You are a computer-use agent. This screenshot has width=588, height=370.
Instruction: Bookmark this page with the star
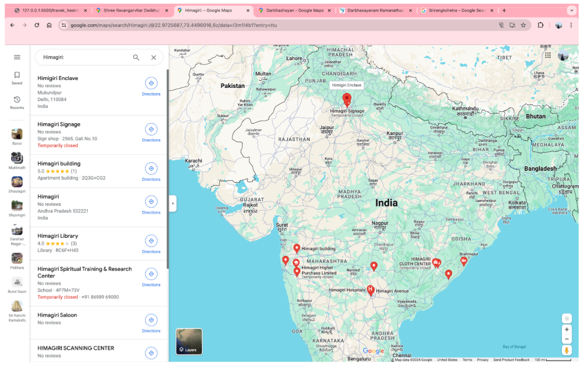[x=524, y=25]
